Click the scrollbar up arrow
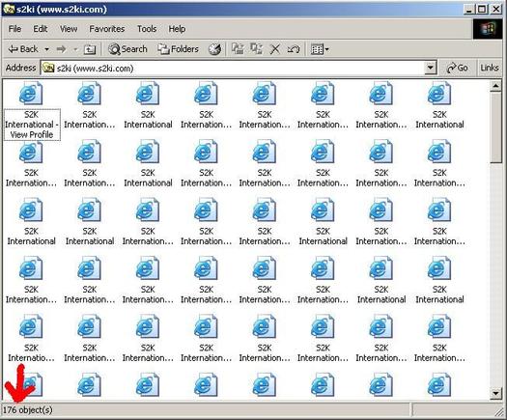507x420 pixels. (495, 86)
